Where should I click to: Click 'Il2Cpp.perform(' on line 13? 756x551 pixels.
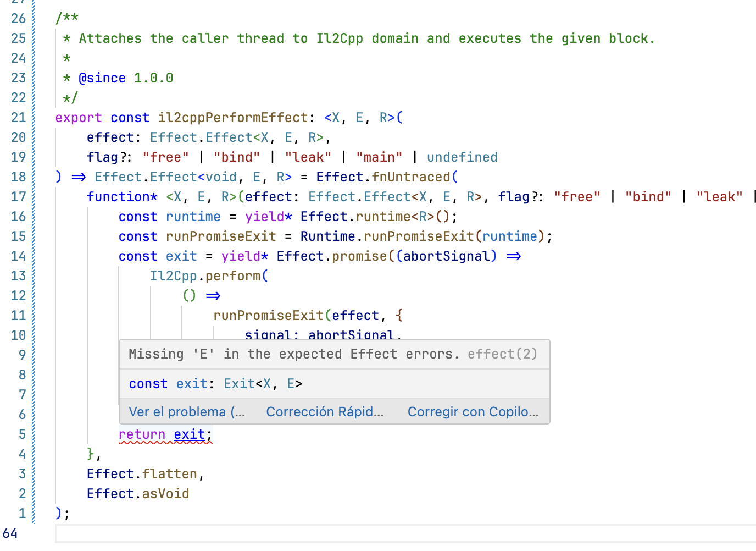(209, 275)
